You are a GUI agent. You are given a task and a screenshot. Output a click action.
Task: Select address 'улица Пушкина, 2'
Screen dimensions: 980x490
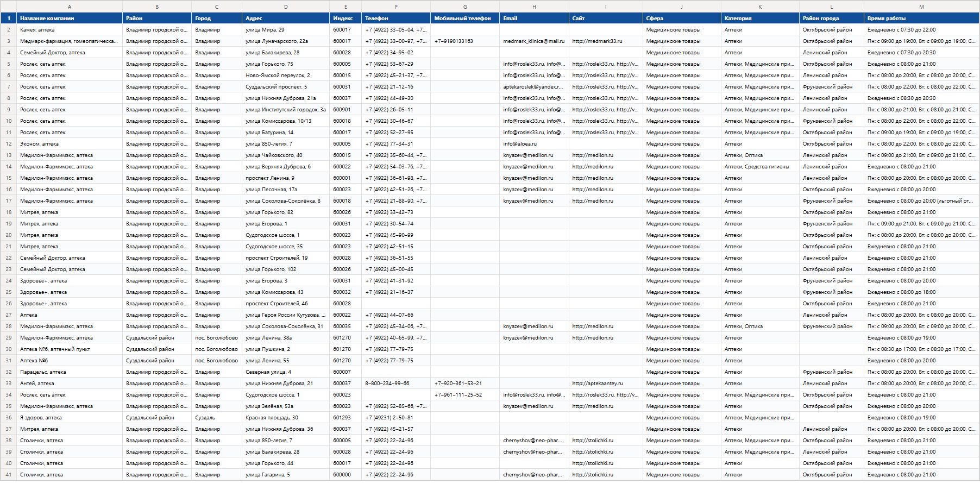pyautogui.click(x=286, y=349)
